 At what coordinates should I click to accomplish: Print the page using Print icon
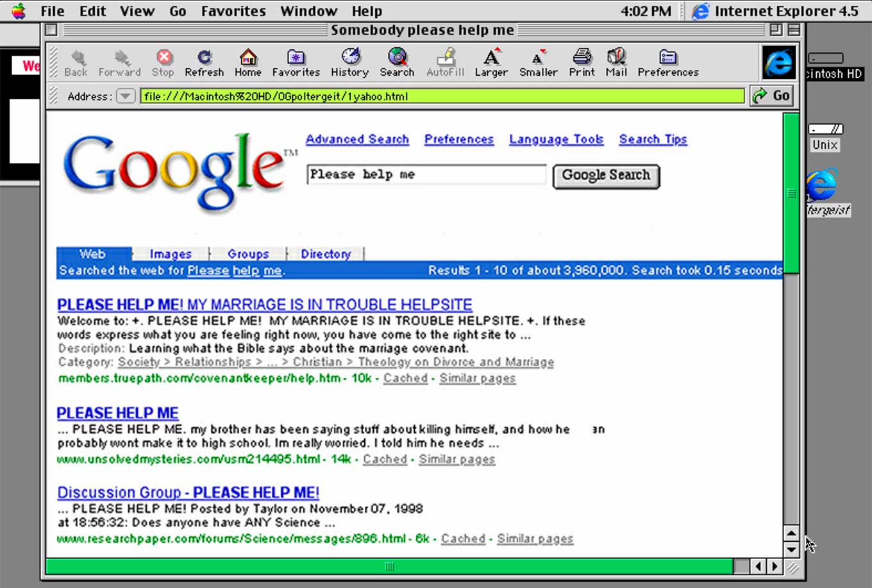582,58
